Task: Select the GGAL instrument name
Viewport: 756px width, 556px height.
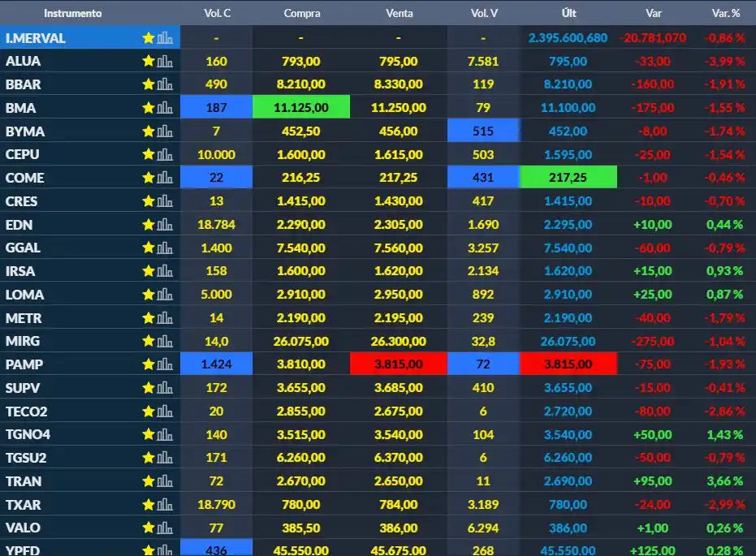Action: tap(23, 248)
